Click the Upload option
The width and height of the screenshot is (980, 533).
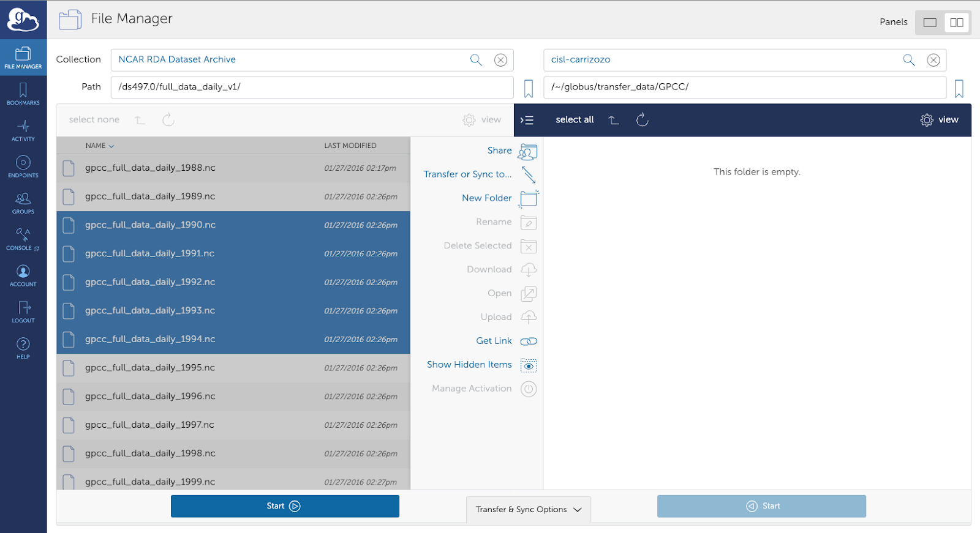click(x=508, y=317)
